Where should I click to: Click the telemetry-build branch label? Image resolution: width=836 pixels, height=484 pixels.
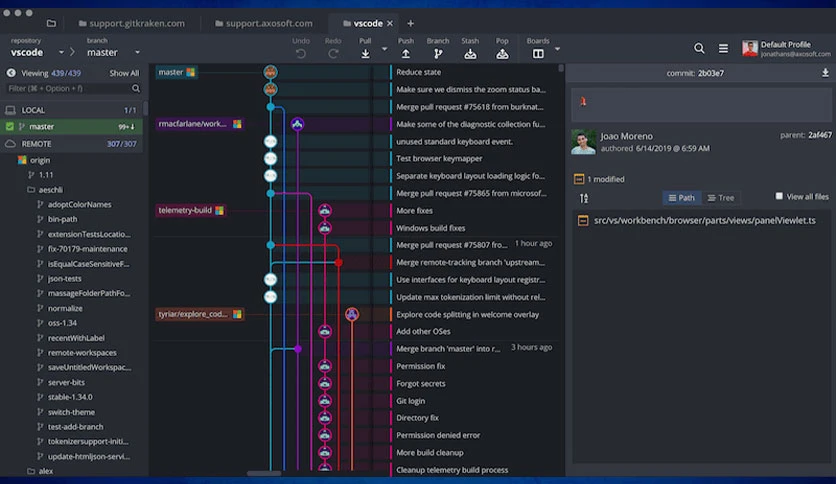(191, 210)
